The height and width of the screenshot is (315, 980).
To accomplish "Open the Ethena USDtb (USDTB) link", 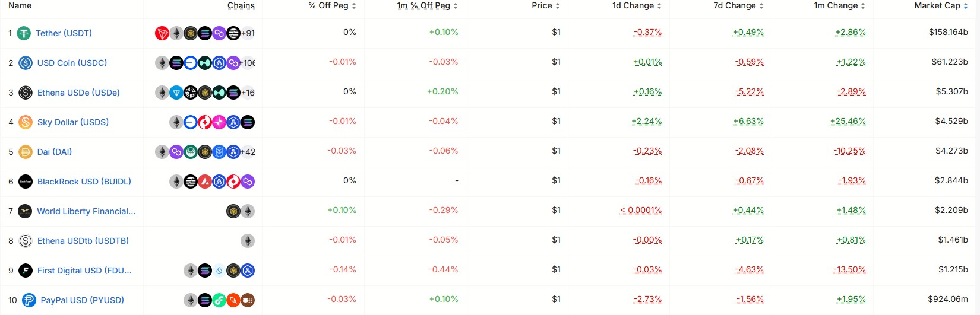I will [x=83, y=241].
